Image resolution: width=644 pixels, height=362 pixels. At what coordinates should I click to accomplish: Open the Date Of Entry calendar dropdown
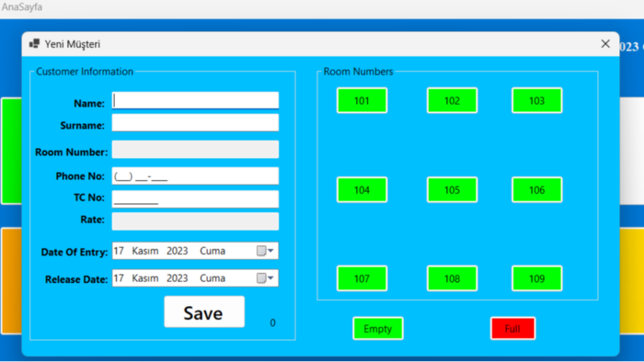point(265,251)
